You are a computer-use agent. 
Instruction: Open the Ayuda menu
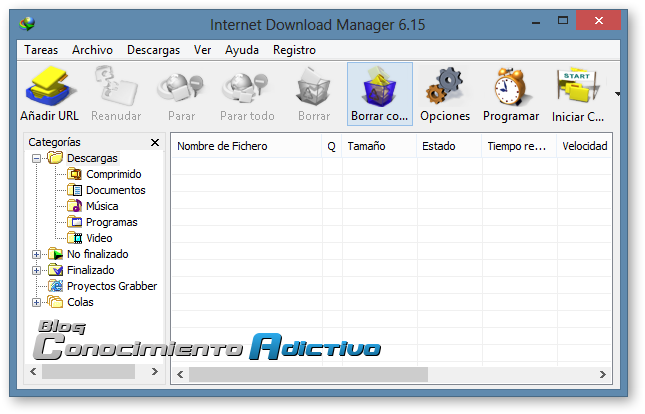(x=242, y=50)
